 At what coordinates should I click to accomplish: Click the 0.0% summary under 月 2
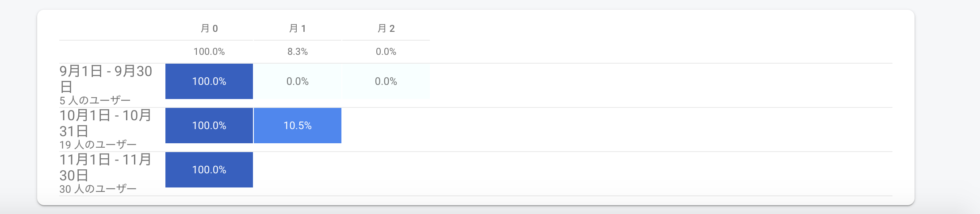point(386,52)
